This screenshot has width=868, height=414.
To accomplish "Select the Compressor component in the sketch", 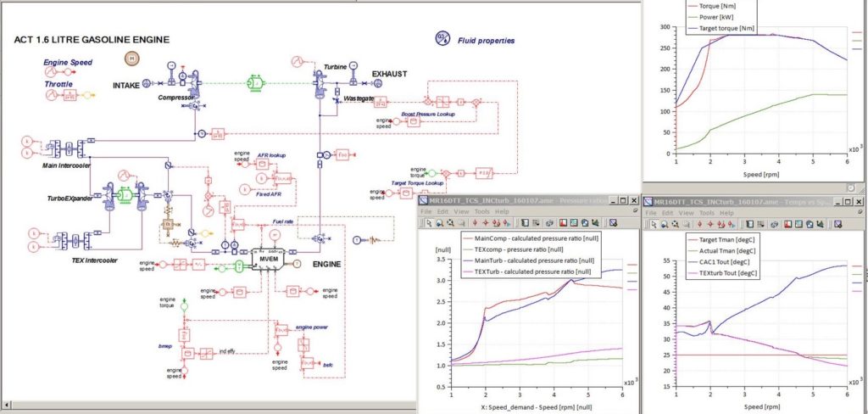I will (196, 81).
